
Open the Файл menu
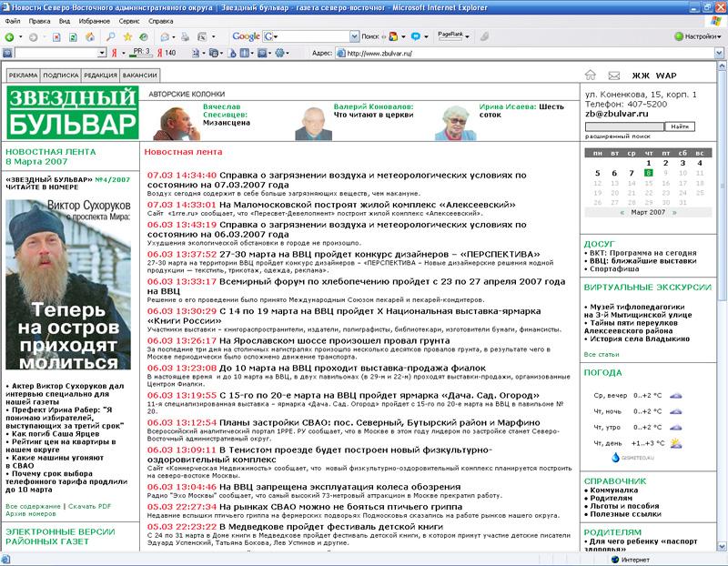point(13,21)
